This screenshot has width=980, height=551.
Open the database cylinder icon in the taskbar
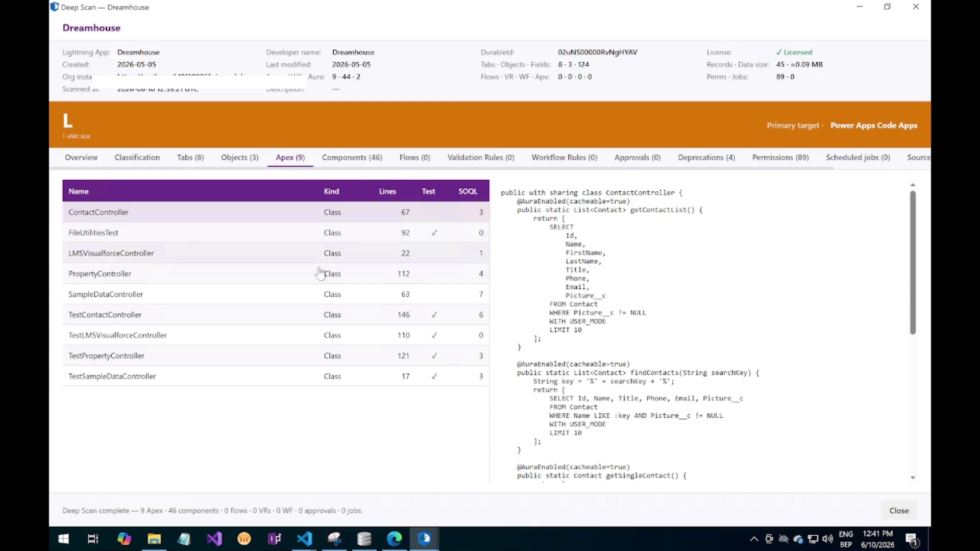tap(364, 539)
